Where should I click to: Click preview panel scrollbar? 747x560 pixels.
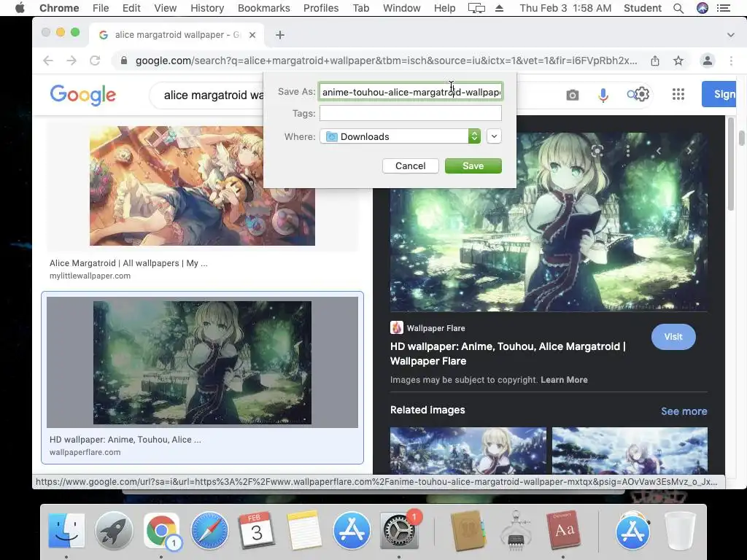731,163
